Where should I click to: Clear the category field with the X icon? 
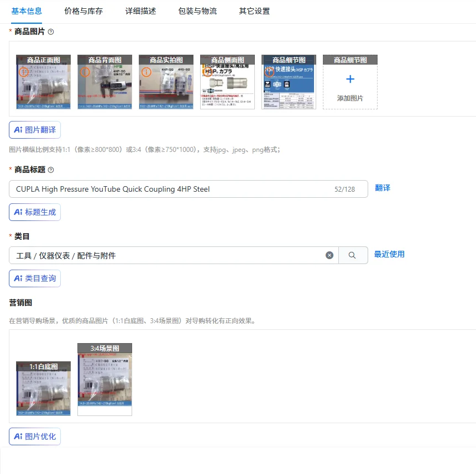coord(329,255)
